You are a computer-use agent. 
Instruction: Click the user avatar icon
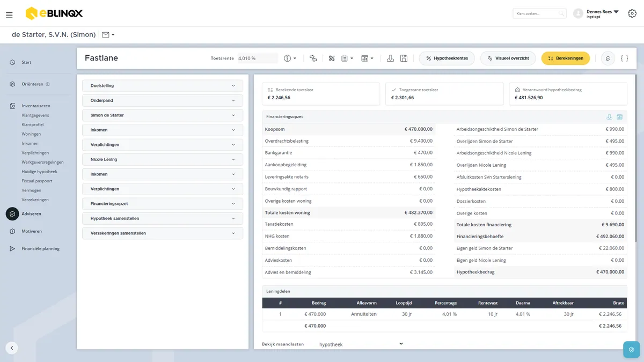[x=578, y=13]
